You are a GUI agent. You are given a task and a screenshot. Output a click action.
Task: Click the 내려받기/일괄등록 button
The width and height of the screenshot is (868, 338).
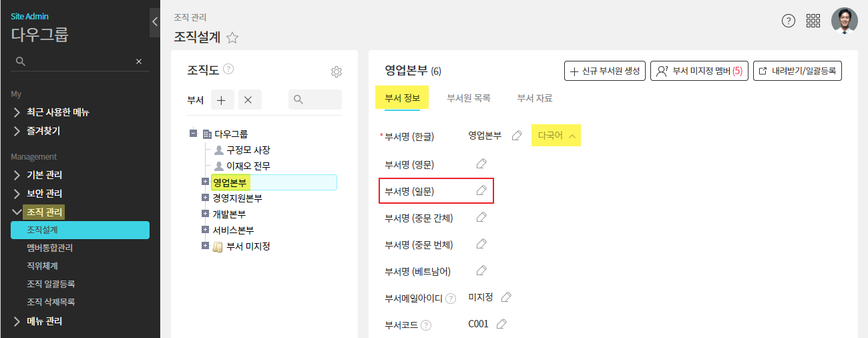pos(797,71)
